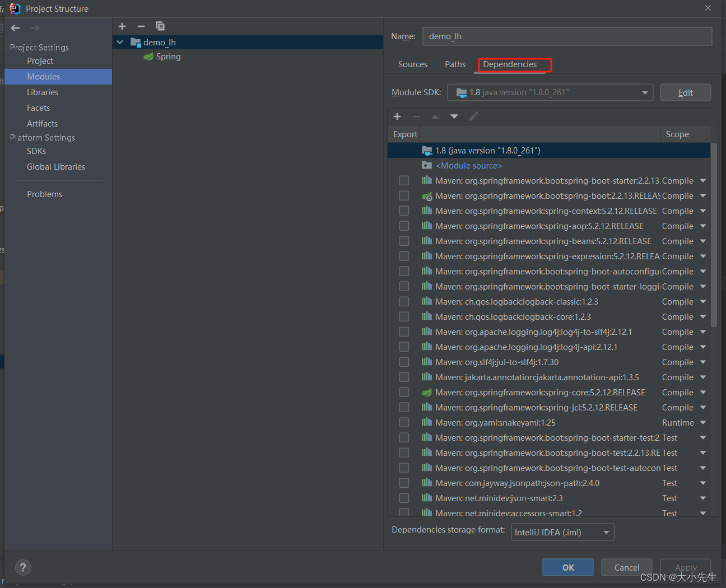
Task: Move dependency up arrow icon
Action: pyautogui.click(x=435, y=116)
